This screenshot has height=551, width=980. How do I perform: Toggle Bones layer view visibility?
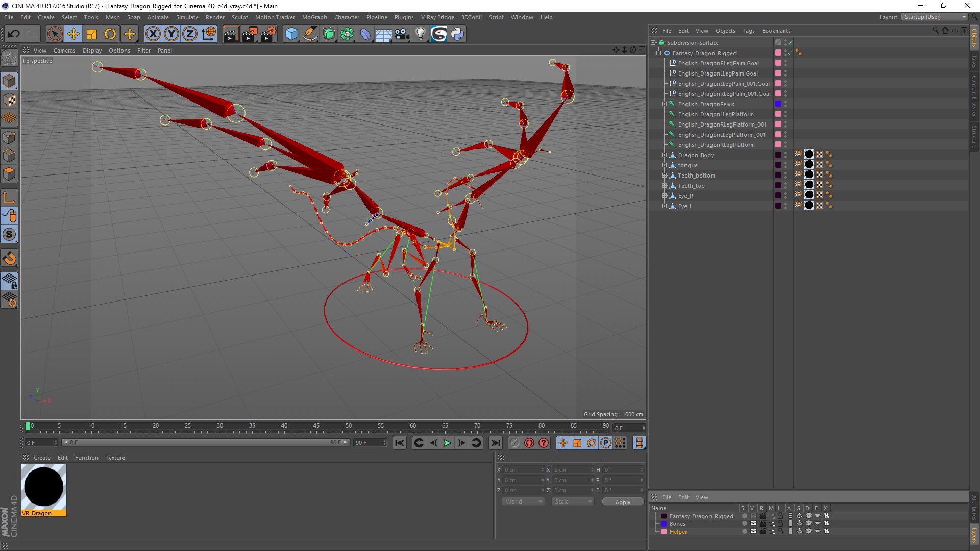click(x=753, y=524)
